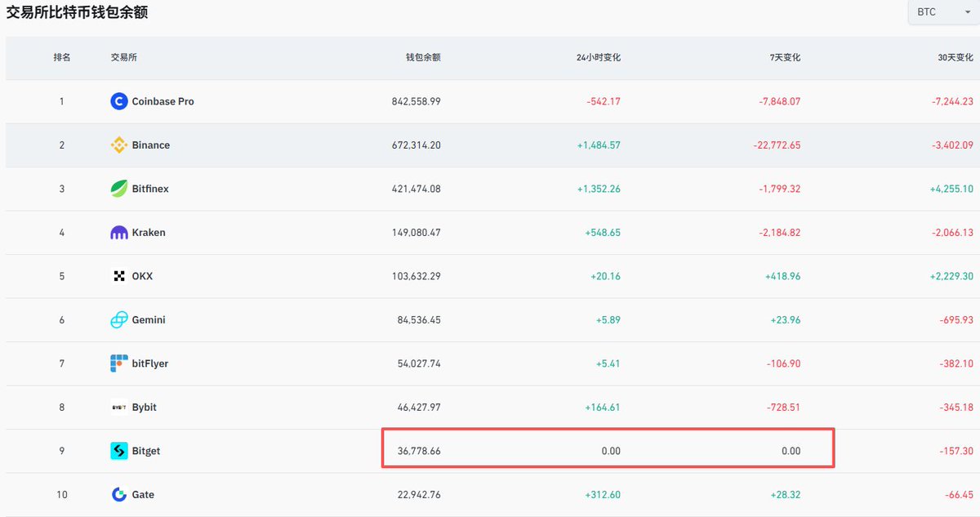Click the bitFlyer logo icon
The height and width of the screenshot is (517, 980).
119,363
